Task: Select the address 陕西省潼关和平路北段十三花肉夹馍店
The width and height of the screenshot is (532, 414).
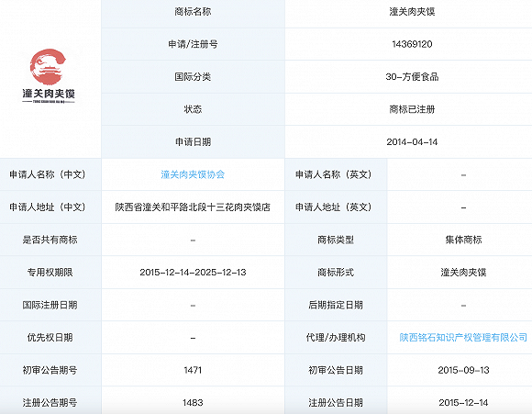Action: click(x=193, y=207)
